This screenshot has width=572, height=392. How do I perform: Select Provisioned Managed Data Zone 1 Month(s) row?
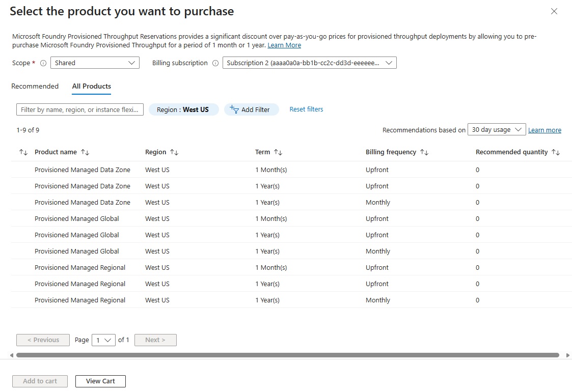pyautogui.click(x=291, y=170)
